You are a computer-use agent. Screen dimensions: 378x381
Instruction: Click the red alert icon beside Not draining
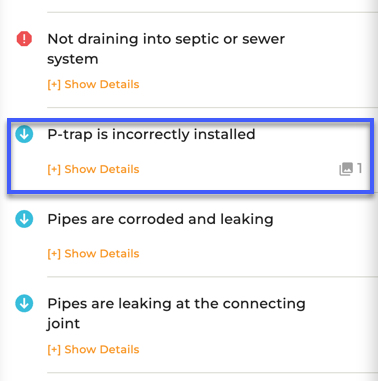click(x=24, y=39)
